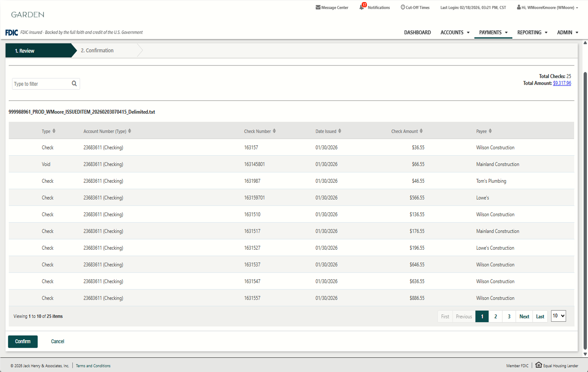
Task: Sort by Account Number column arrows
Action: click(129, 131)
